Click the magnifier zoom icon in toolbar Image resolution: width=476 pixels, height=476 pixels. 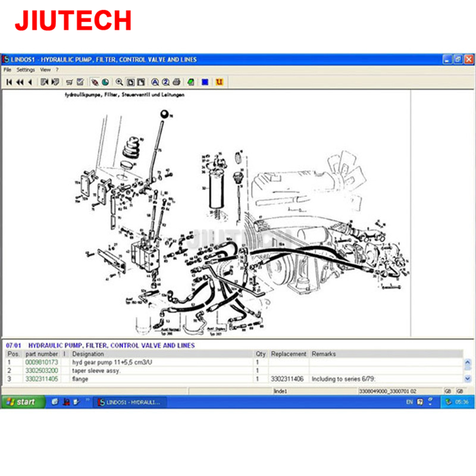click(x=120, y=82)
